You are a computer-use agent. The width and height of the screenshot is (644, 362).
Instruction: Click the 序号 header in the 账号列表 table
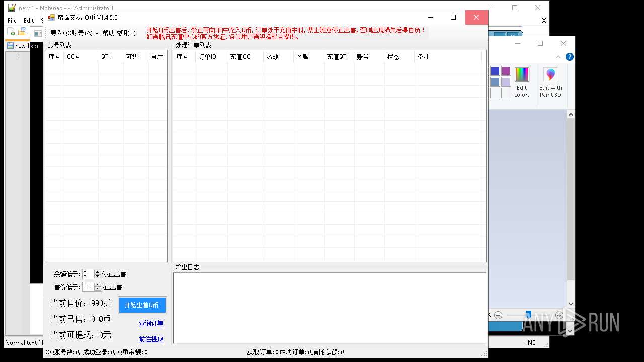click(54, 57)
